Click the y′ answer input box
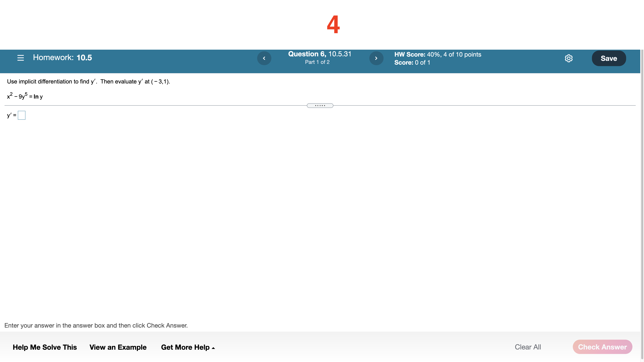This screenshot has width=644, height=362. point(22,115)
